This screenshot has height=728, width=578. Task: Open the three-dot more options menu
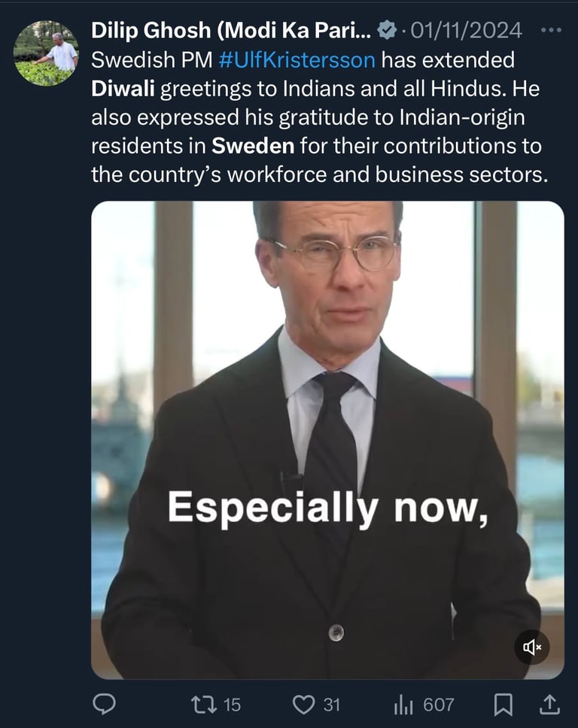point(551,30)
